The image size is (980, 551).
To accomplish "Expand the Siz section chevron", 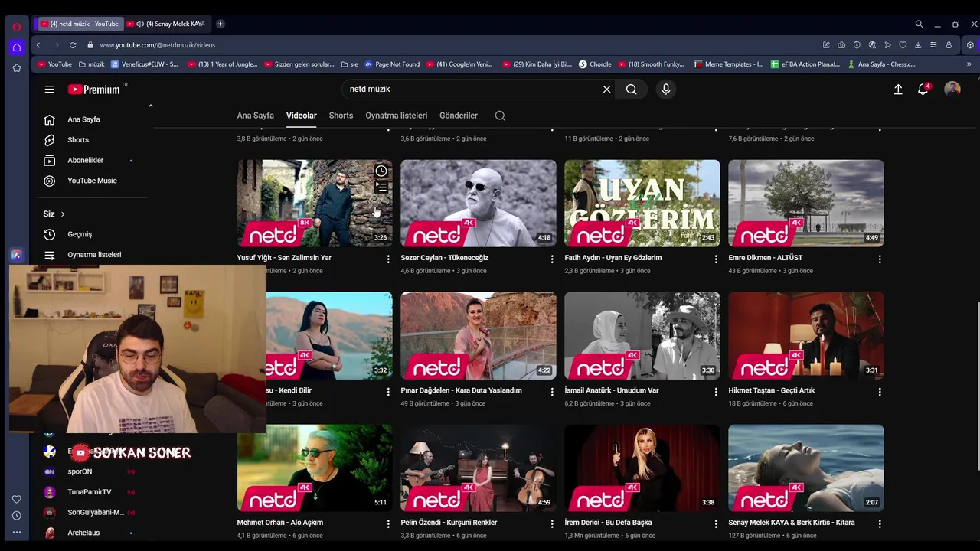I will click(x=63, y=214).
